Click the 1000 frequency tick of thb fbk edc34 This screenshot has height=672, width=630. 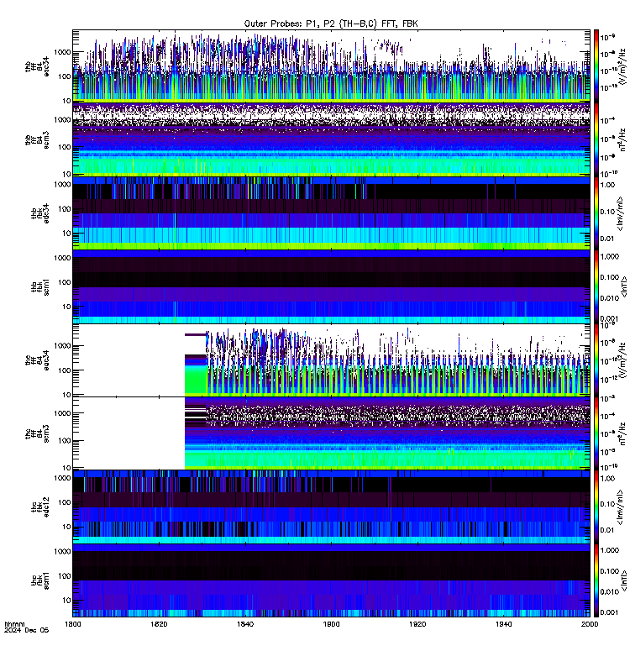(x=62, y=185)
